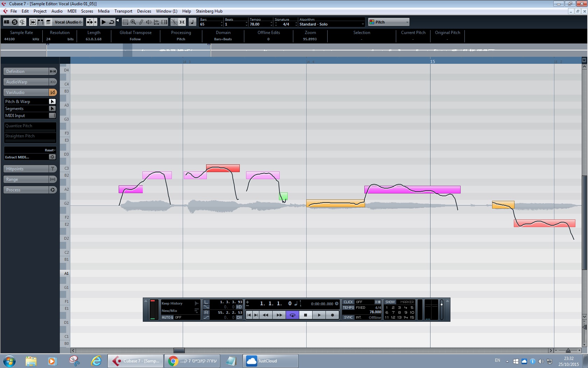
Task: Click Fast Forward in transport panel
Action: [279, 315]
